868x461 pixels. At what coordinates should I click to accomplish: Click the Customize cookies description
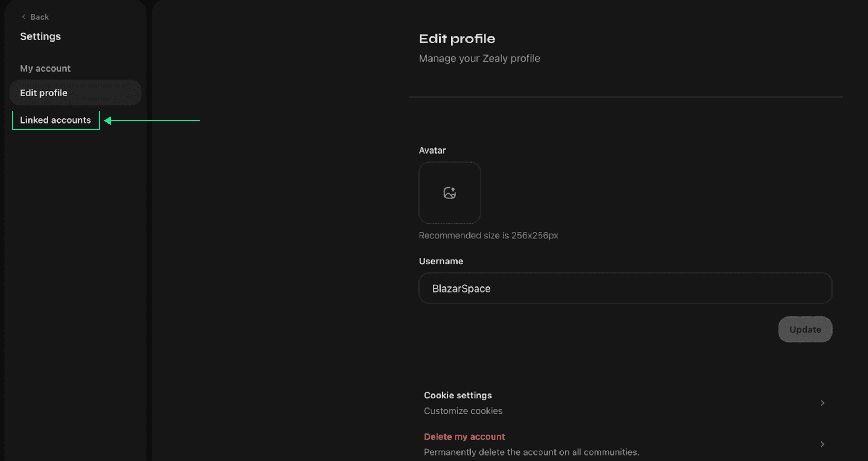463,411
